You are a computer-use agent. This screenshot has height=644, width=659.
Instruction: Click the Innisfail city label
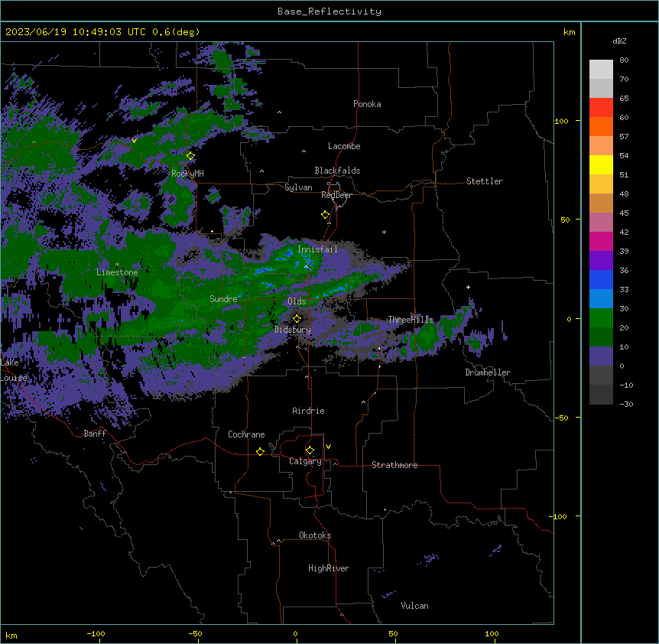(x=317, y=249)
